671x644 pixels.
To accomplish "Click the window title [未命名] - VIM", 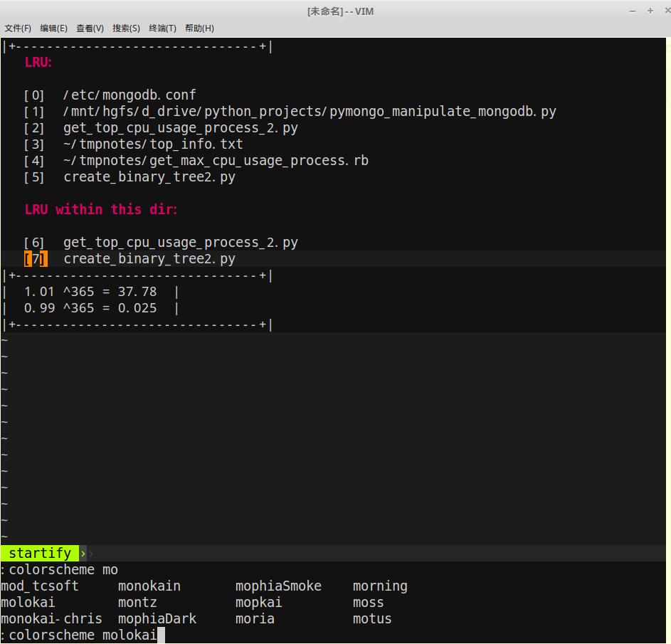I will coord(340,11).
